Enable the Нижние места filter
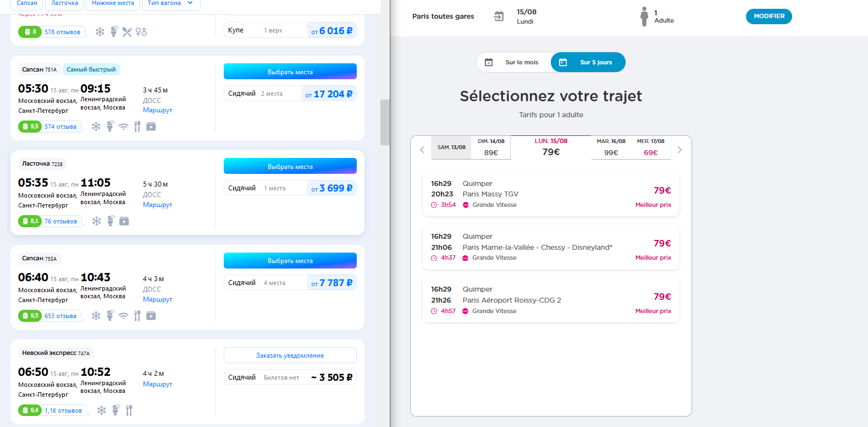Image resolution: width=868 pixels, height=427 pixels. click(113, 3)
